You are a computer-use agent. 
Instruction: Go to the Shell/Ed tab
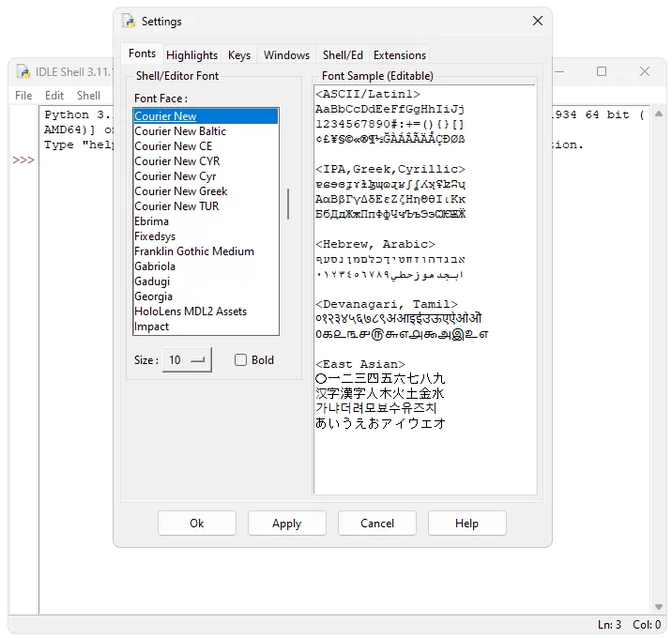tap(343, 55)
